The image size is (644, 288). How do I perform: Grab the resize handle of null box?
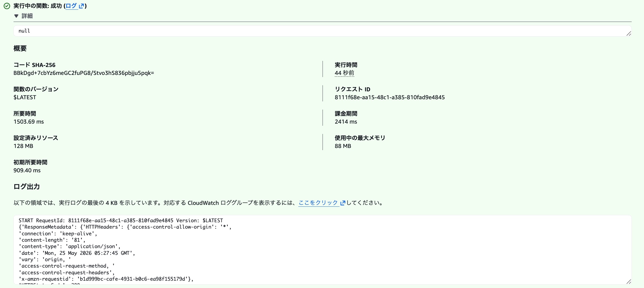click(628, 33)
